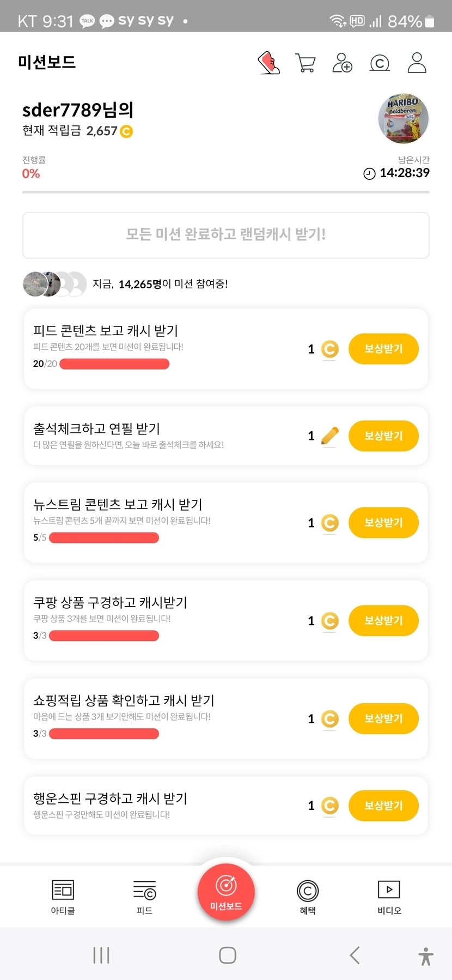The height and width of the screenshot is (980, 452).
Task: Tap the feed content mission progress bar
Action: (114, 364)
